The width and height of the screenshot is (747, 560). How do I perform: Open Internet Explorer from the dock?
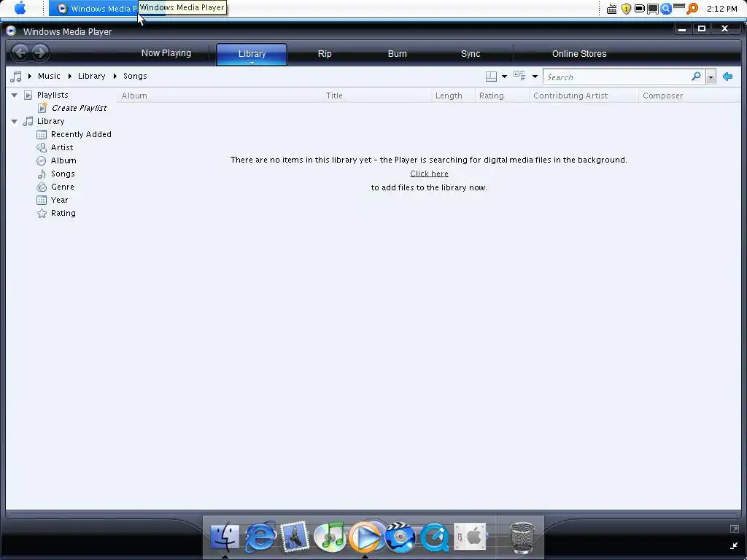pyautogui.click(x=260, y=536)
